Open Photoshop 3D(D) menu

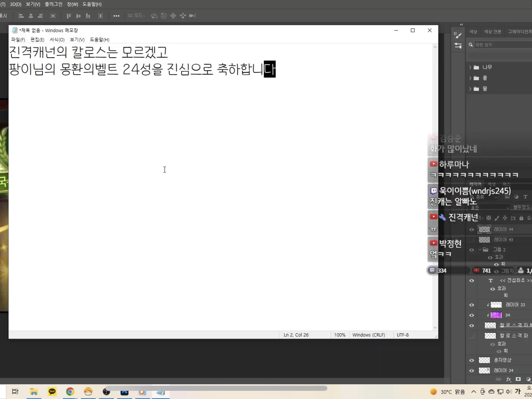pos(16,4)
